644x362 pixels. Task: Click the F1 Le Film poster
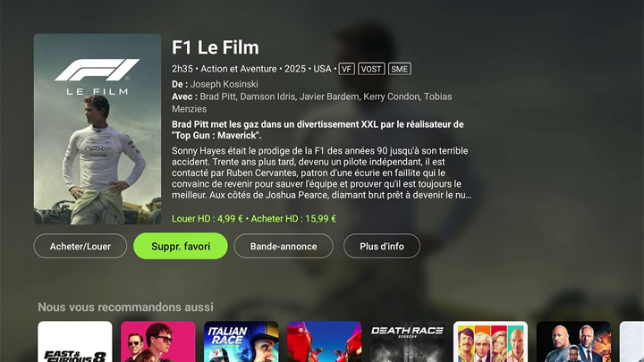(x=97, y=129)
